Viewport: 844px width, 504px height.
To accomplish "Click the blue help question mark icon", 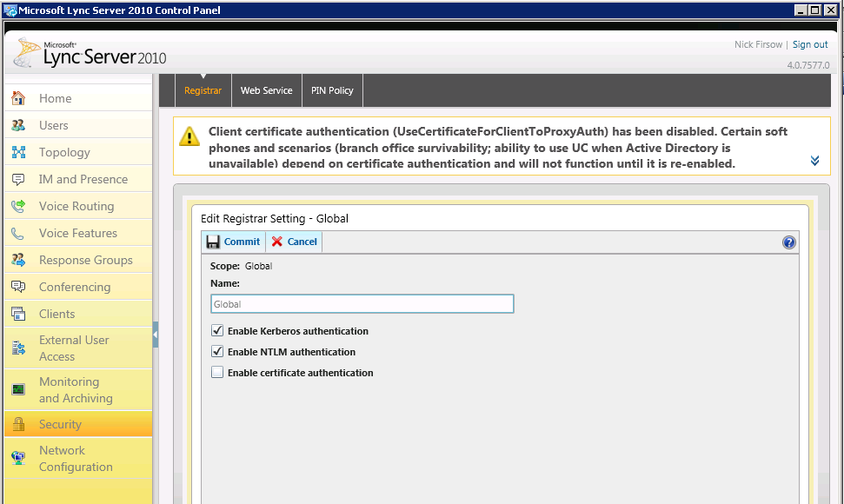I will point(788,242).
